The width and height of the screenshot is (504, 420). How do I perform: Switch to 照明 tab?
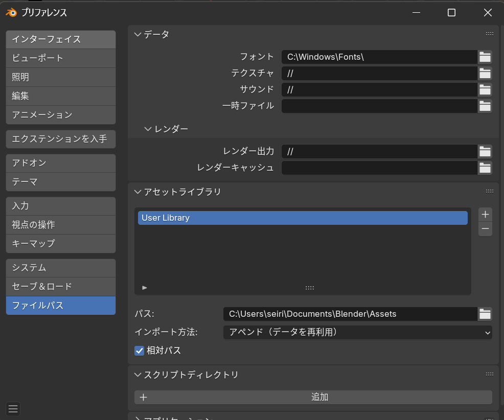[x=61, y=77]
